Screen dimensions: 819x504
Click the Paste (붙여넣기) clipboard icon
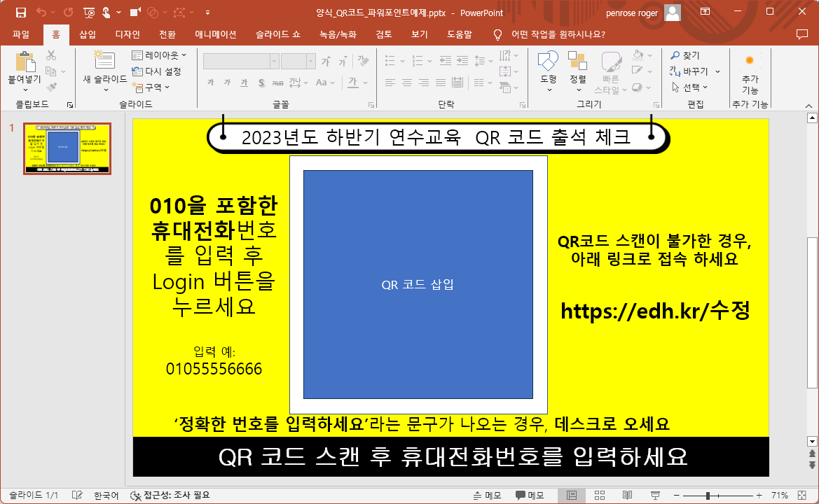(x=25, y=64)
